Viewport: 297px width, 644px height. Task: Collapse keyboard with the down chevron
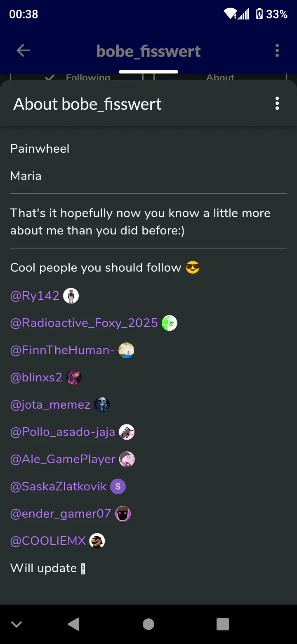tap(16, 624)
